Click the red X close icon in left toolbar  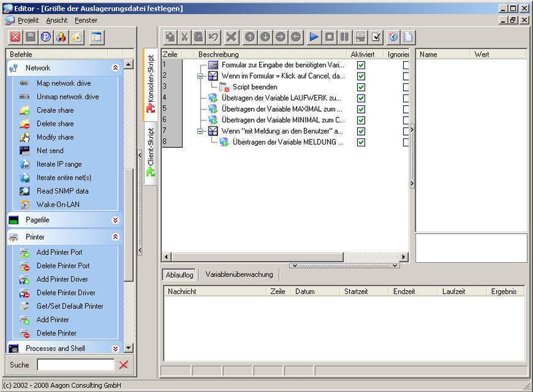pos(15,37)
